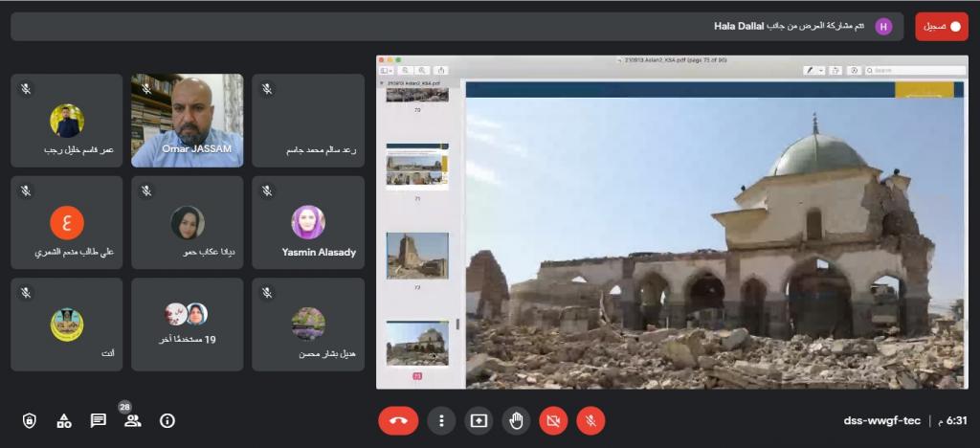Raise your hand in the meeting
Image resolution: width=980 pixels, height=448 pixels.
tap(517, 420)
